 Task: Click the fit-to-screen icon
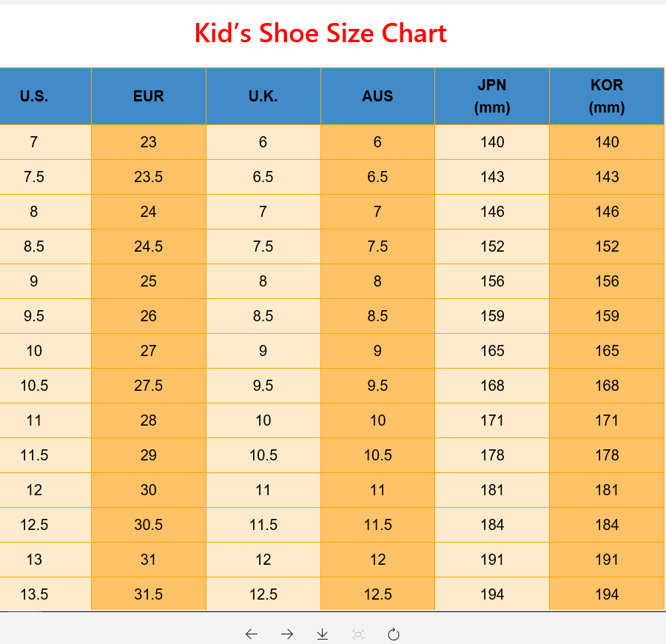coord(358,634)
